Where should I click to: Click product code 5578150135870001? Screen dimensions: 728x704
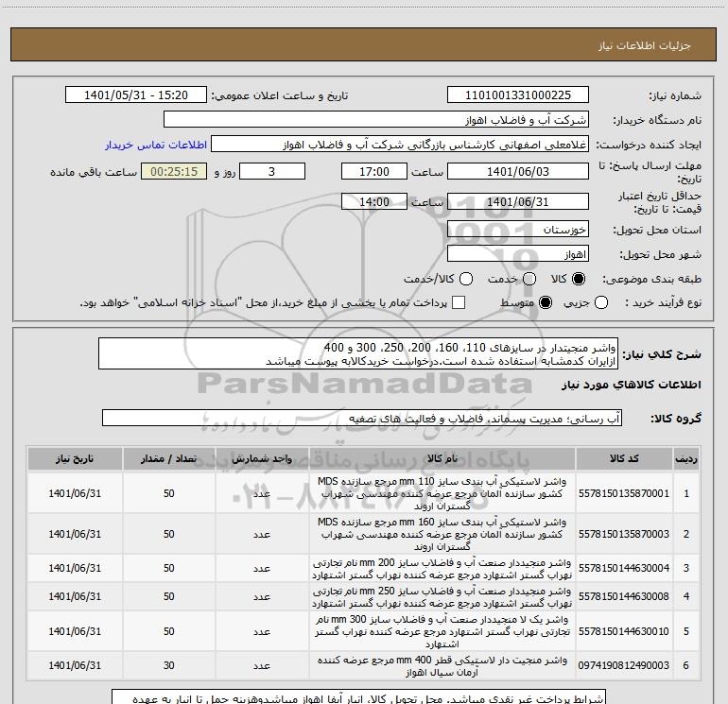(x=624, y=493)
